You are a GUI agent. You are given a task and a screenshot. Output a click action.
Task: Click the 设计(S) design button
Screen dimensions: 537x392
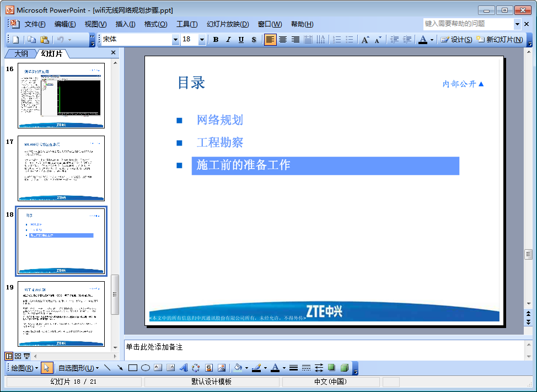(457, 40)
